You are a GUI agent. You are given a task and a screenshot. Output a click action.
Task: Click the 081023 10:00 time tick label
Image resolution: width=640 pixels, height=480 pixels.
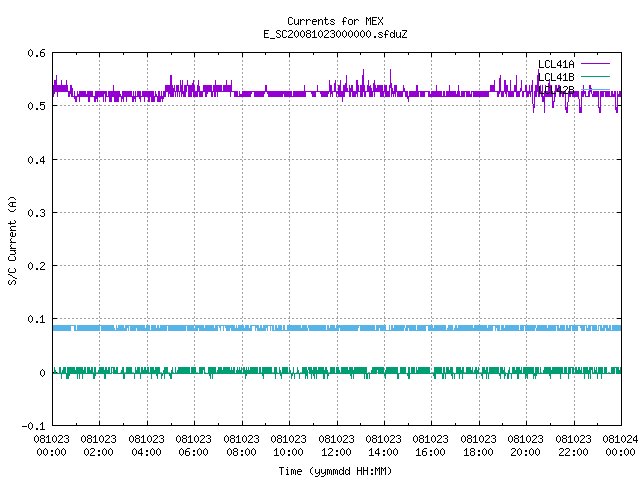coord(288,446)
